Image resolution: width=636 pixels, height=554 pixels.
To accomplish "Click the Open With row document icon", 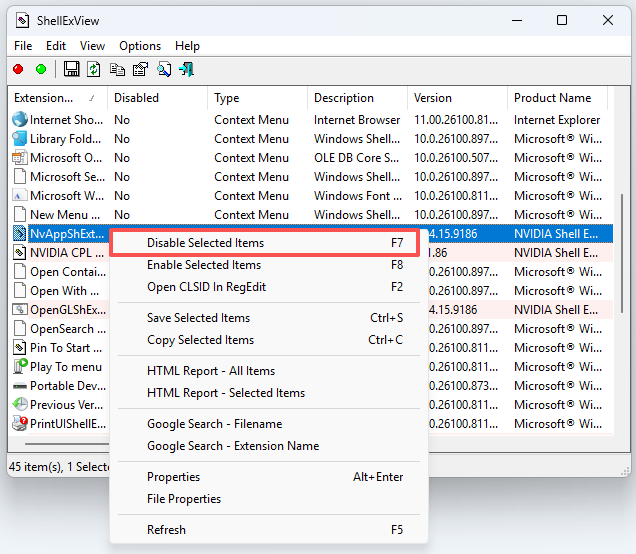I will coord(19,291).
